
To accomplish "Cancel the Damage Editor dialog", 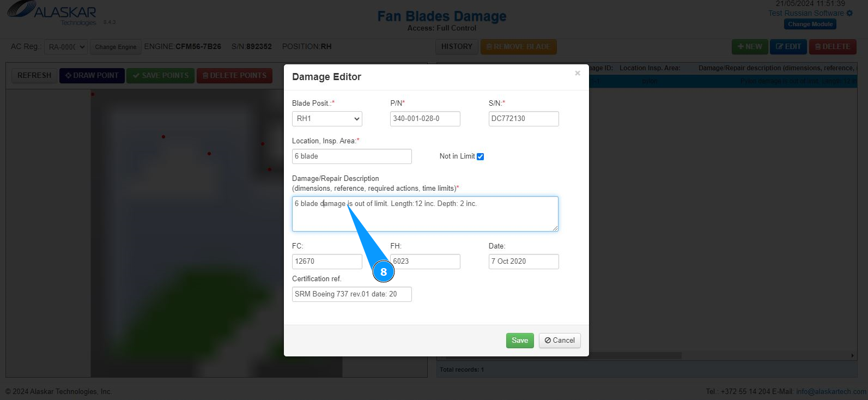I will (x=560, y=341).
